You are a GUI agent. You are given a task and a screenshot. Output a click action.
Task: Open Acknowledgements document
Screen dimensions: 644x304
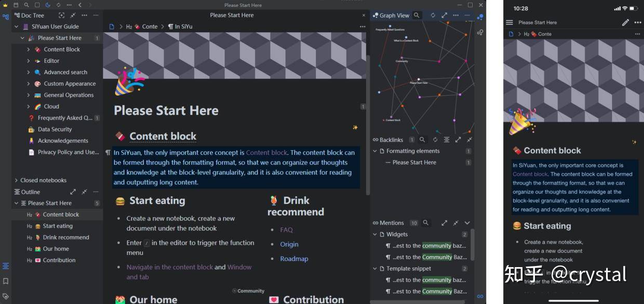click(63, 141)
